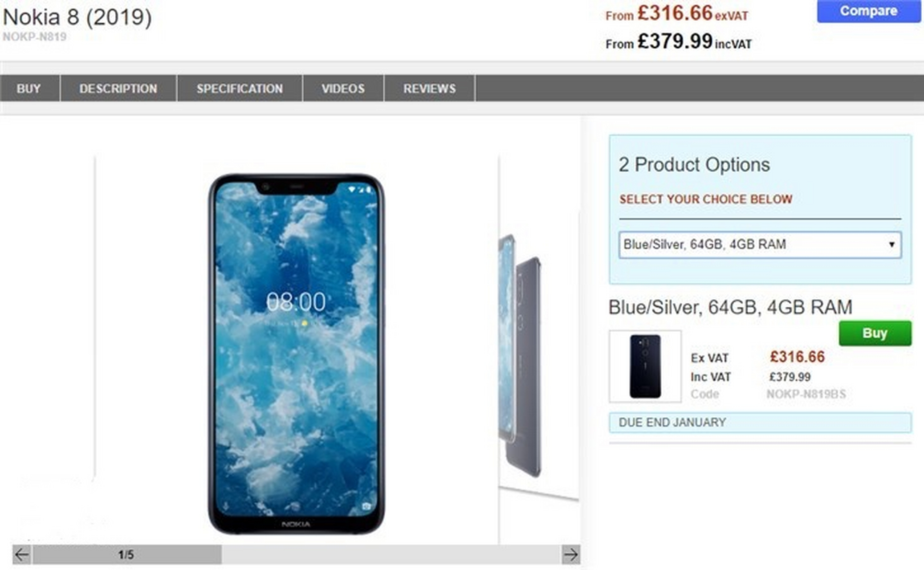Click the left arrow for previous image
924x570 pixels.
tap(22, 555)
